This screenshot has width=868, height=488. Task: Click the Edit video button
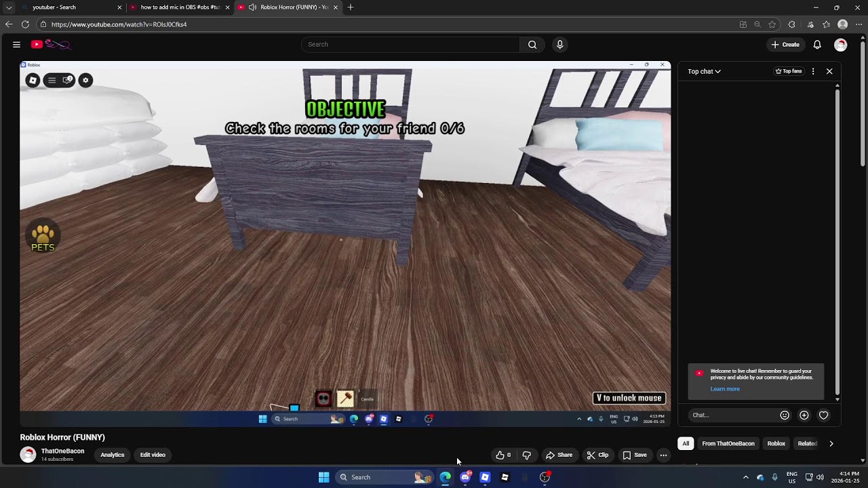tap(153, 455)
